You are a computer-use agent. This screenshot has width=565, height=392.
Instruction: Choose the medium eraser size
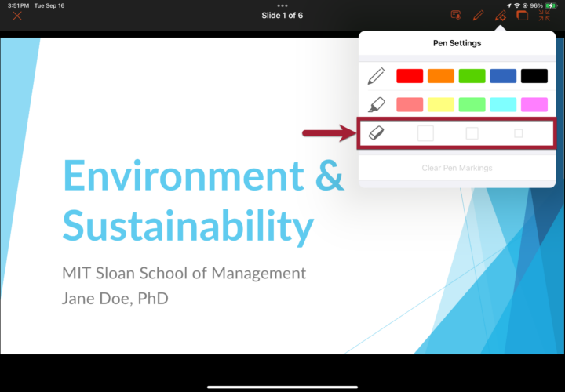point(472,133)
